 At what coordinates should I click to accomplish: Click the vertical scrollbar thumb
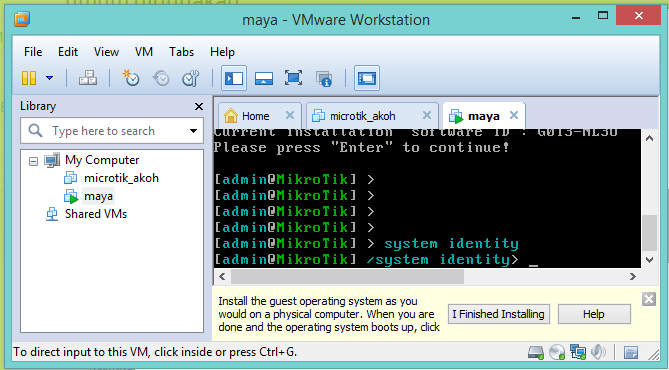[x=649, y=233]
